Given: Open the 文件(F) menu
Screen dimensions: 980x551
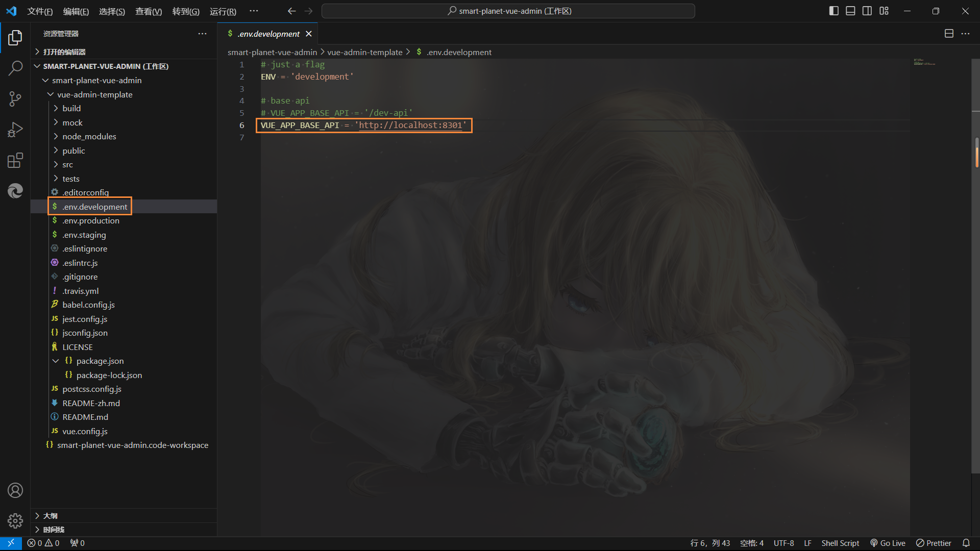Looking at the screenshot, I should (x=40, y=11).
